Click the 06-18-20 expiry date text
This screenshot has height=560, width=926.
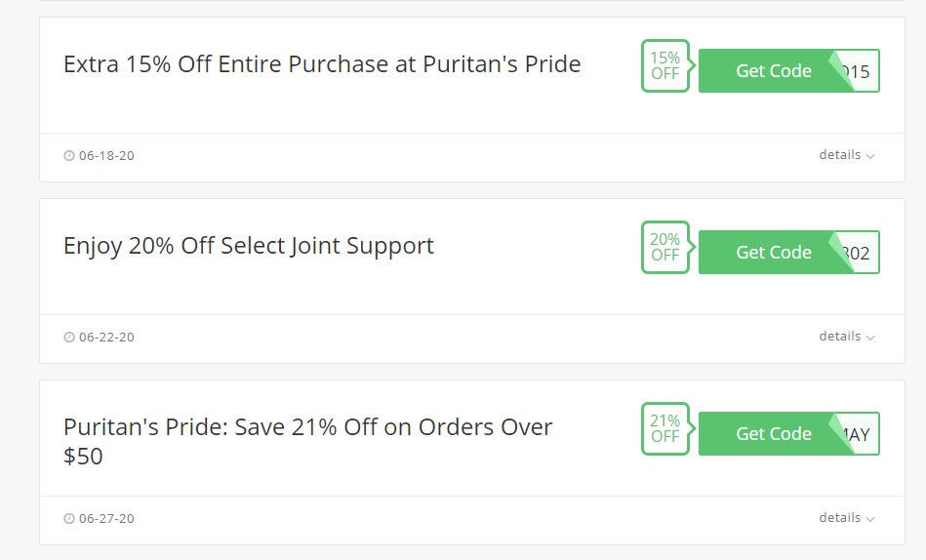106,155
